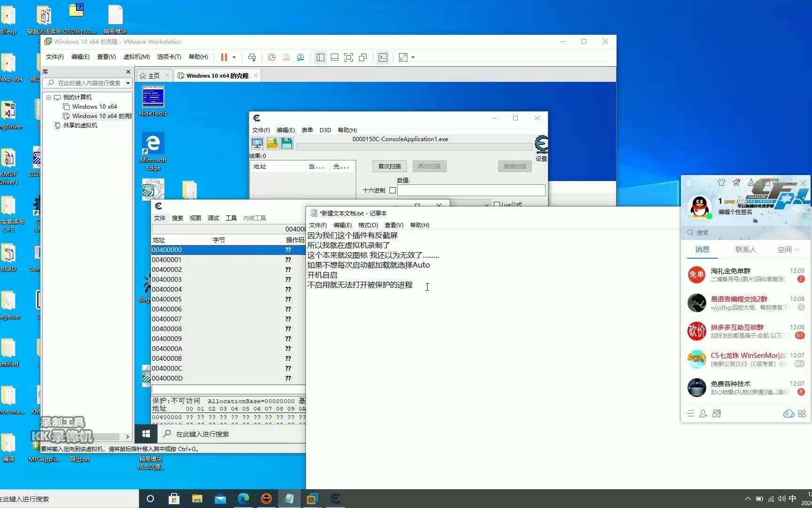812x508 pixels.
Task: Open the D3D menu in Cheat Engine
Action: pos(325,130)
